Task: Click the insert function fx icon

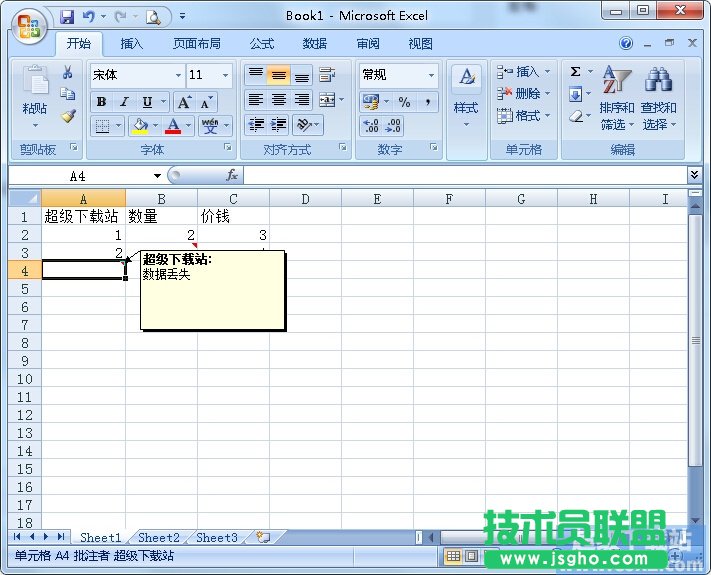Action: coord(232,175)
